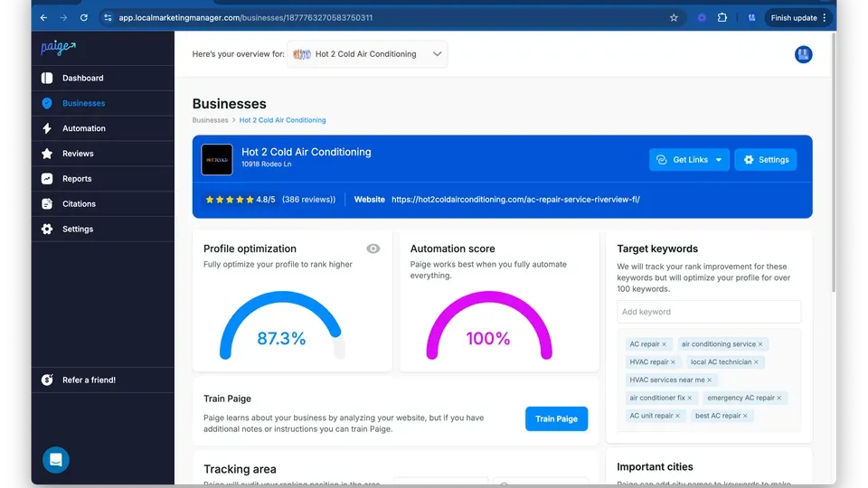Open the browser extensions puzzle icon

pos(722,18)
